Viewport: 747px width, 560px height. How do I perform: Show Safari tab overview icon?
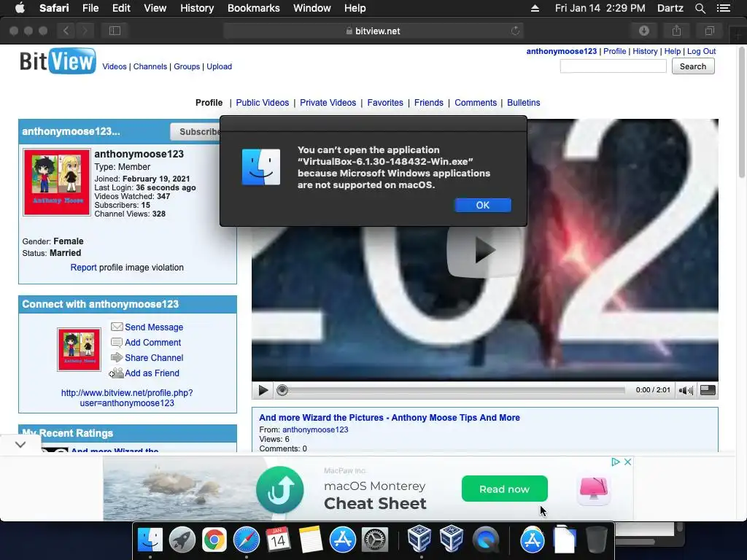pyautogui.click(x=709, y=31)
